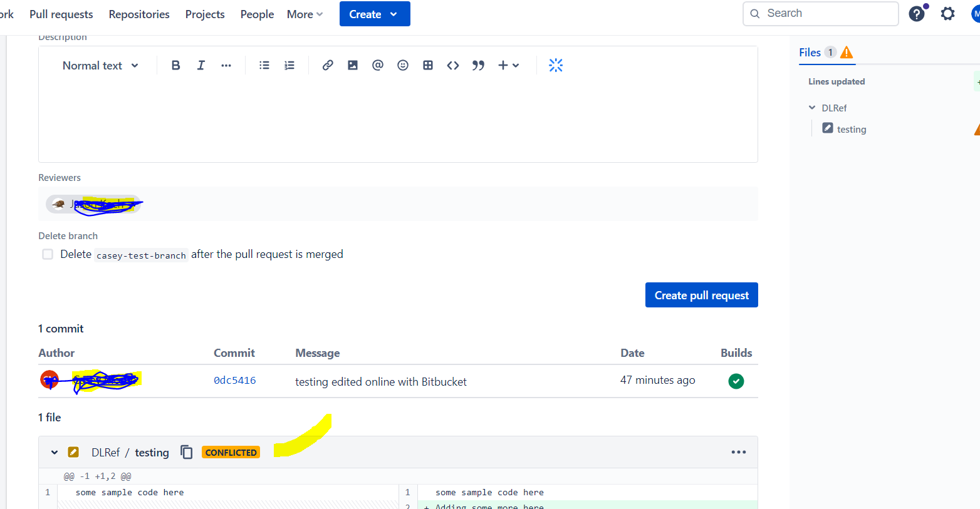Toggle bold formatting in description editor

[176, 65]
